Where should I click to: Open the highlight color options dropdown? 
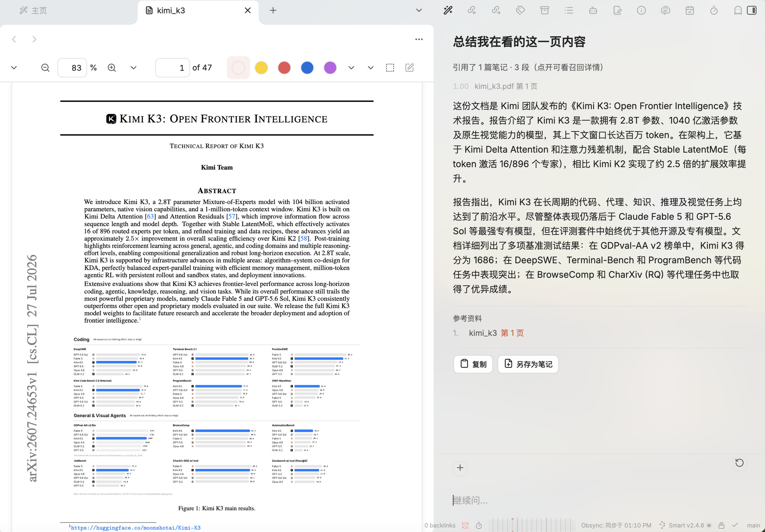coord(351,68)
